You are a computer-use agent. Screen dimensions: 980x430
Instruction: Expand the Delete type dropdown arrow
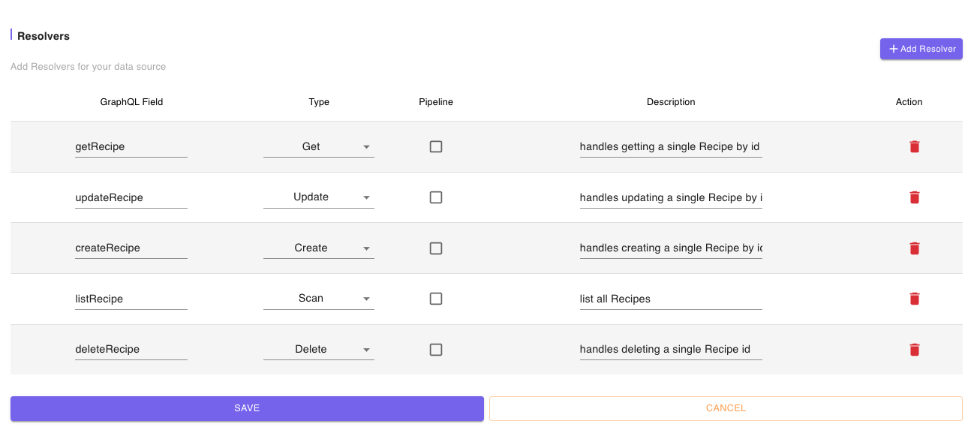click(367, 350)
